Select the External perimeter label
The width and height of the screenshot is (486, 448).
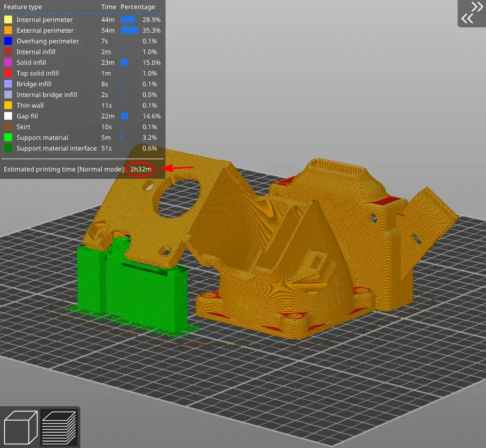click(x=45, y=31)
